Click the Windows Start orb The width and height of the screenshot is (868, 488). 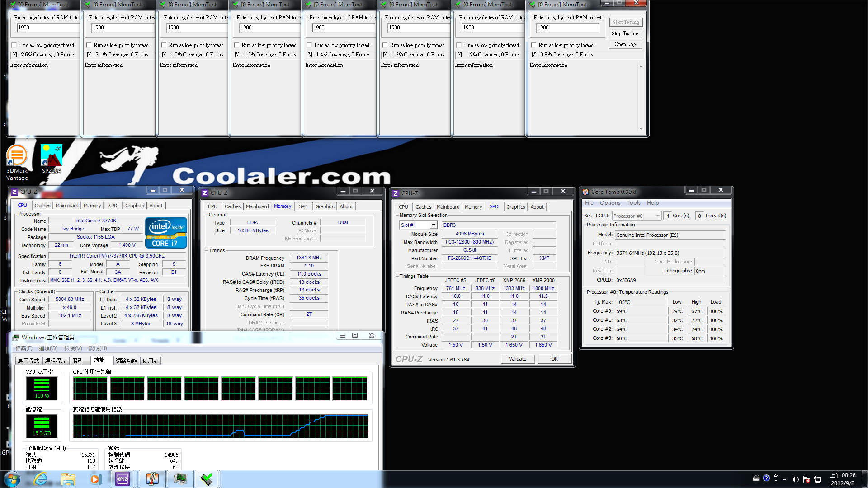[x=12, y=479]
